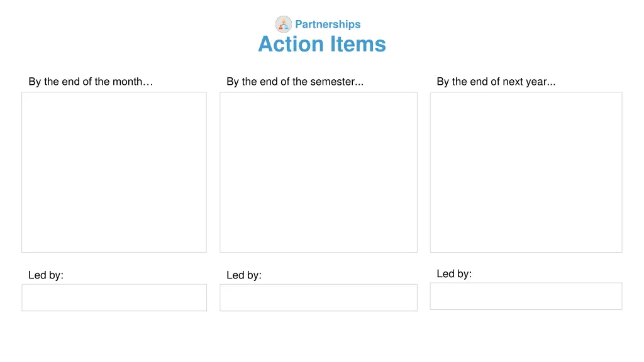Select the 'Led by' field for the month column
This screenshot has width=644, height=362.
coord(114,297)
